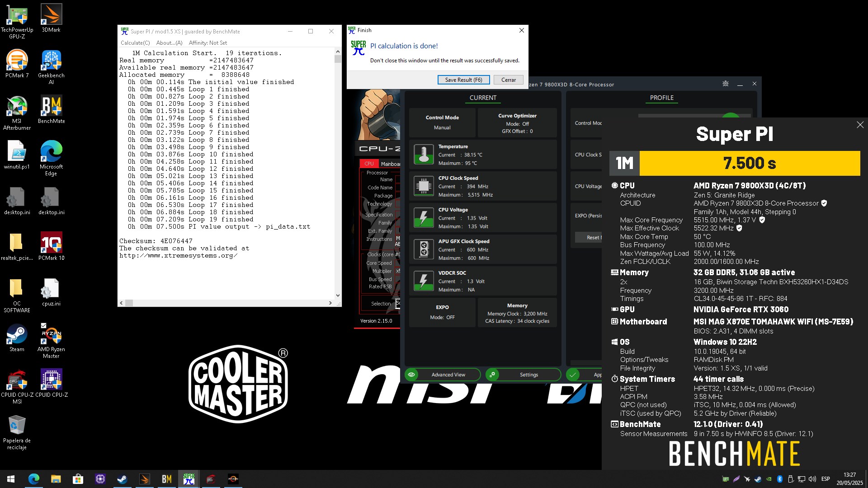The width and height of the screenshot is (868, 488).
Task: Switch to PROFILE tab in Ryzen Master
Action: click(661, 98)
